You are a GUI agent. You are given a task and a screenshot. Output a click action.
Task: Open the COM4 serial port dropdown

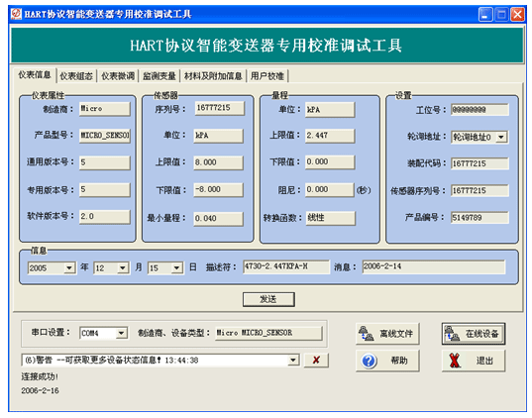coord(121,333)
